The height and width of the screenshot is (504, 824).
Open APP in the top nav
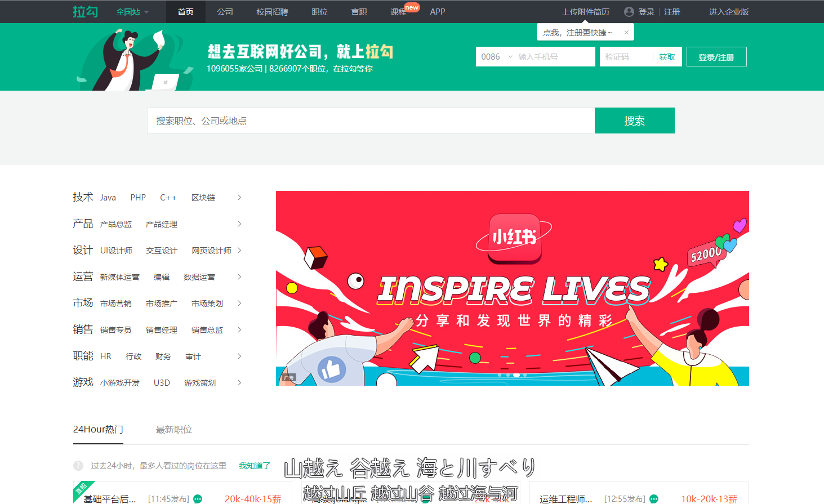pyautogui.click(x=438, y=12)
